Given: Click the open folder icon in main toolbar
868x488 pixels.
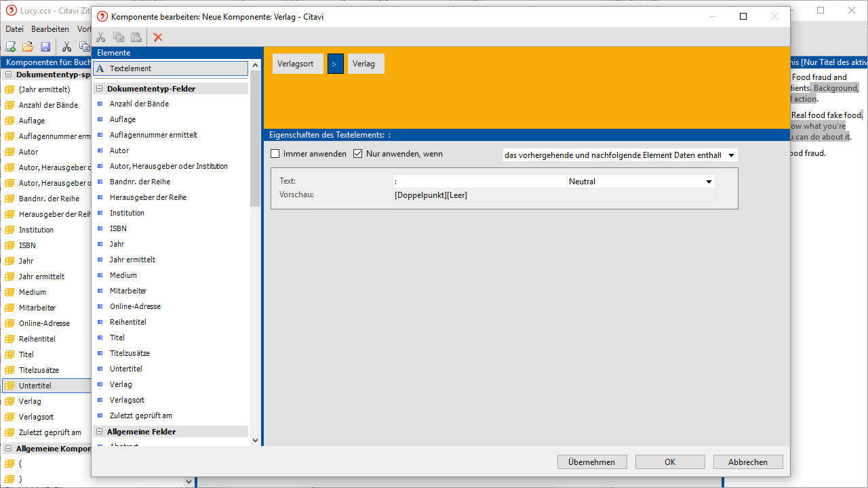Looking at the screenshot, I should [28, 47].
